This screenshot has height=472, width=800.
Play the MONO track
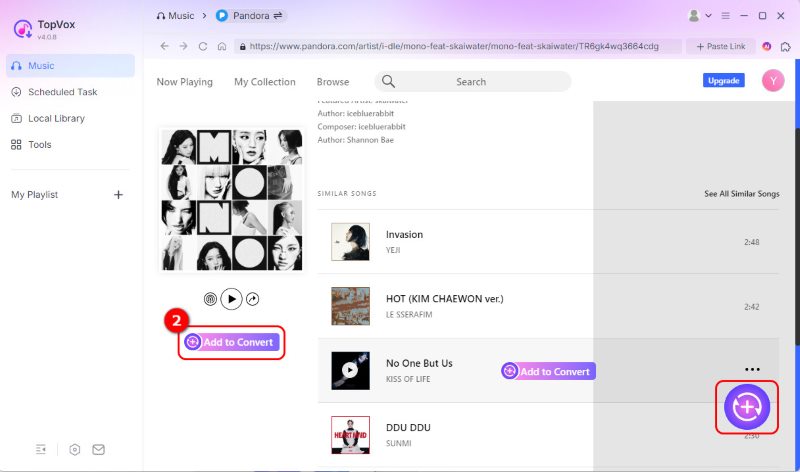click(x=232, y=299)
